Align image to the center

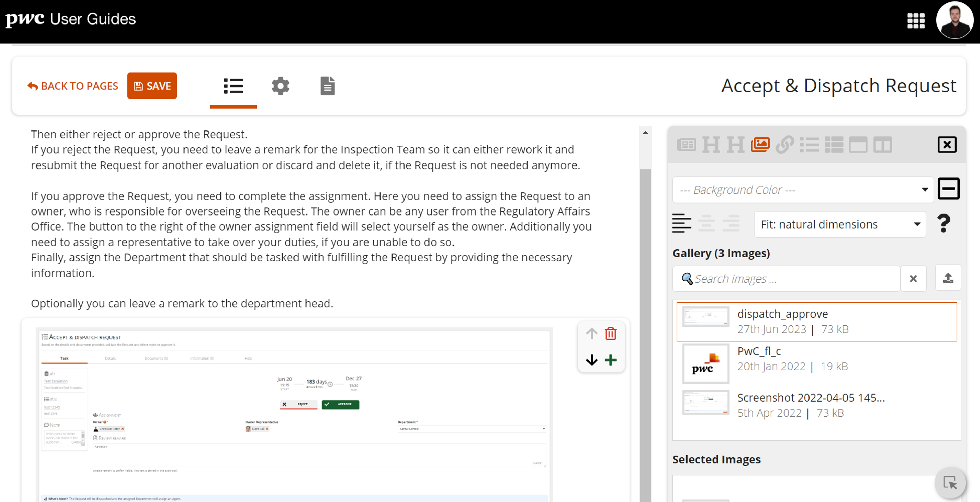(x=706, y=223)
